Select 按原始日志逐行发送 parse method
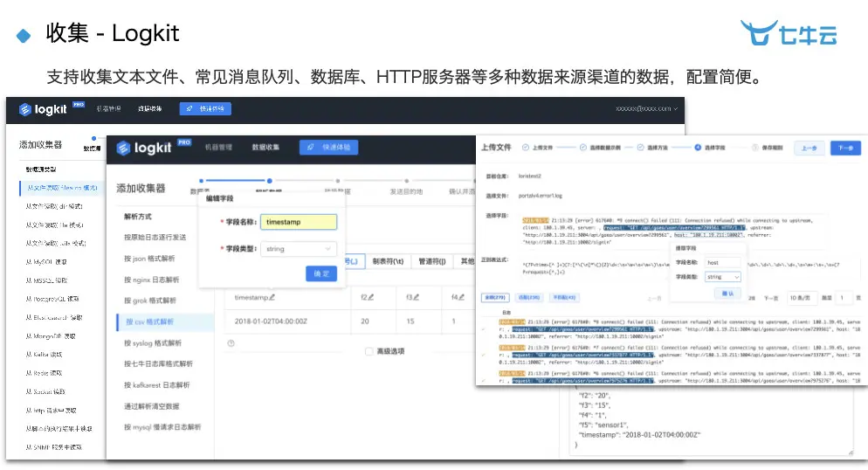 [155, 237]
